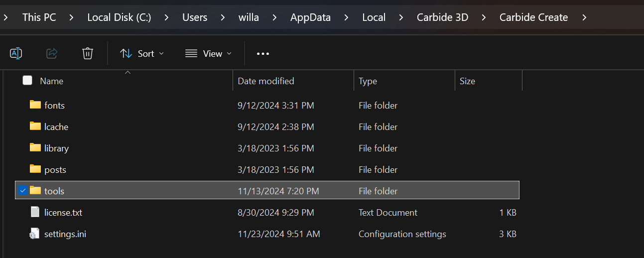Screen dimensions: 644x258
Task: Click the lcache folder icon
Action: (x=35, y=127)
